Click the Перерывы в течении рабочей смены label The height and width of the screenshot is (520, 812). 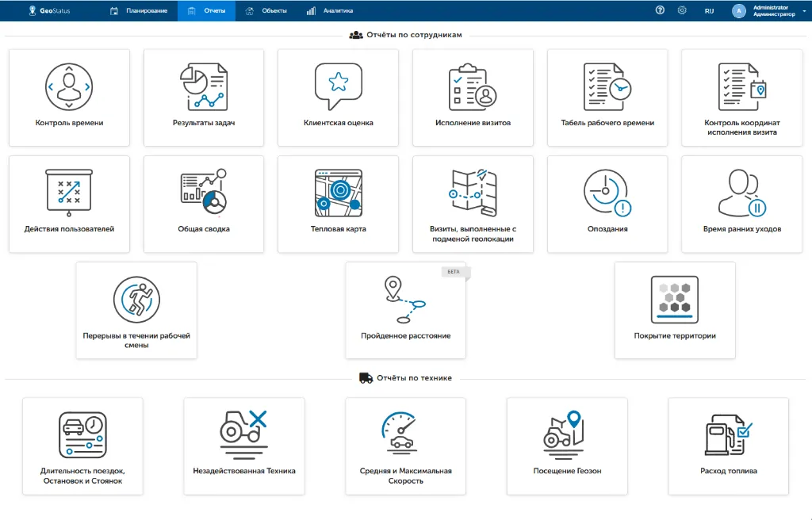[136, 340]
